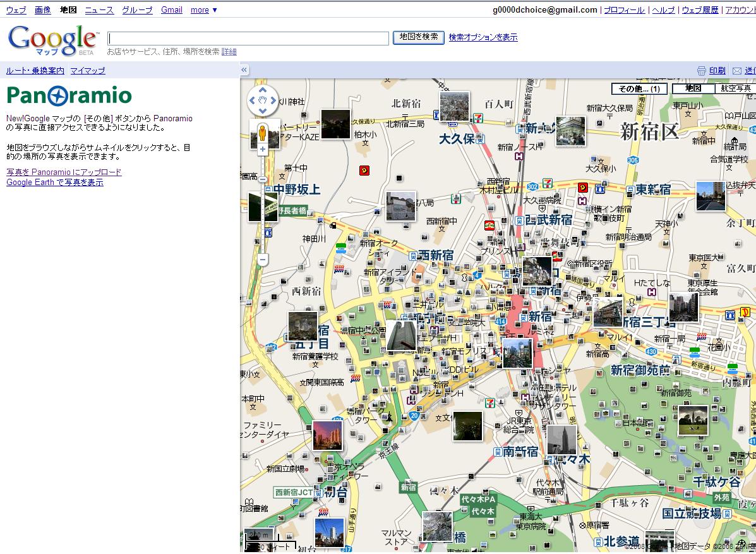756x554 pixels.
Task: Open the マイマップ link
Action: 88,70
